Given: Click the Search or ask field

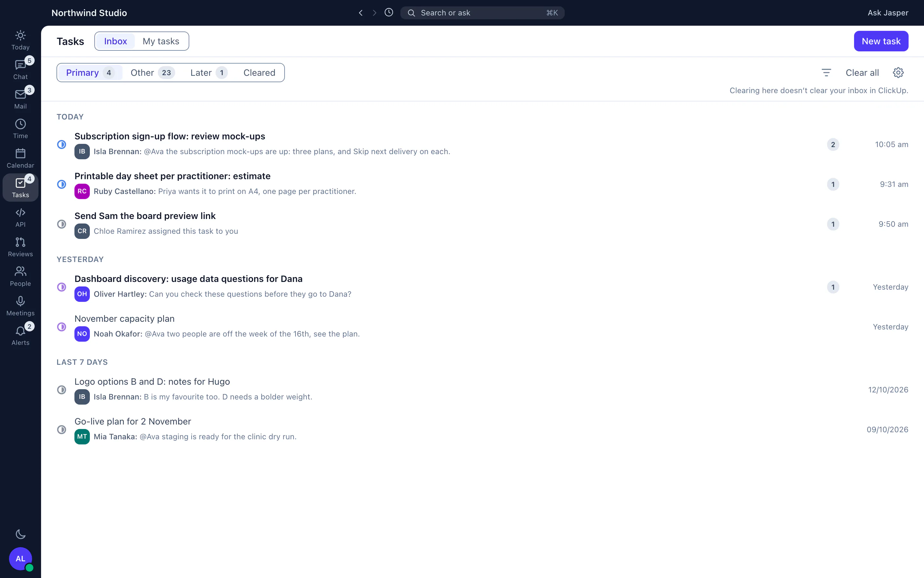Looking at the screenshot, I should 482,13.
